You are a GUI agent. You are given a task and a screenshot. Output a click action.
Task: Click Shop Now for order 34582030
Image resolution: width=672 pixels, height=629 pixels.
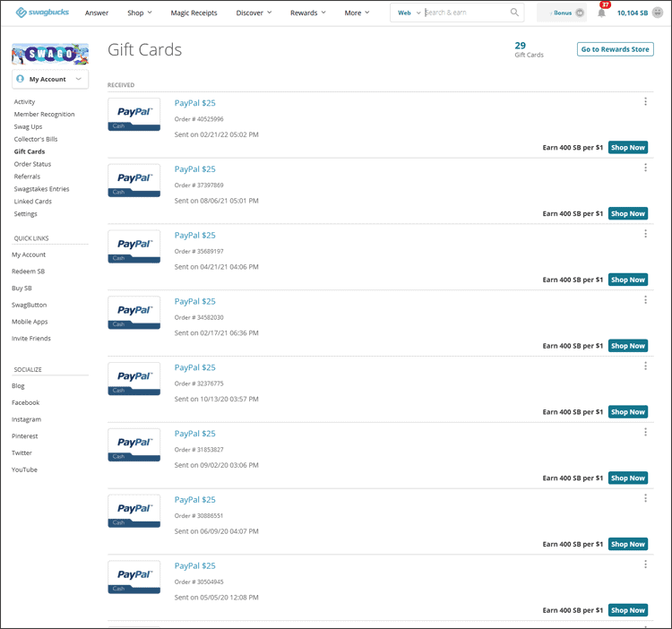click(x=628, y=346)
